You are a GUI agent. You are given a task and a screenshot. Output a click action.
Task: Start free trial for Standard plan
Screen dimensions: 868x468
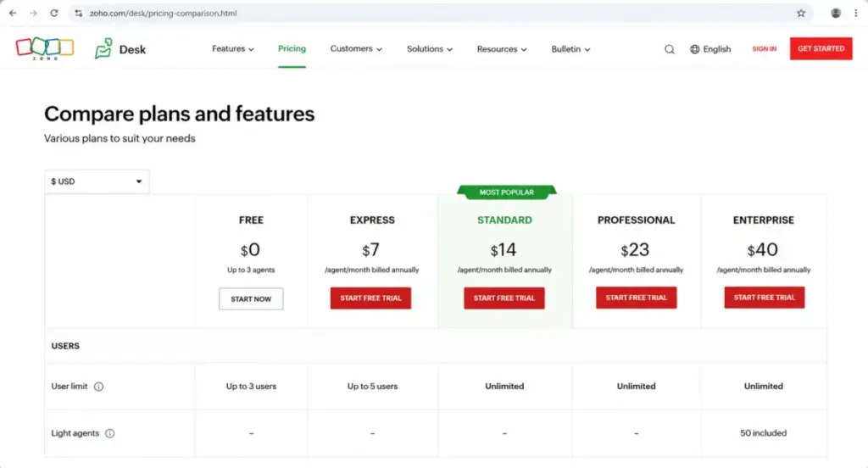coord(504,298)
